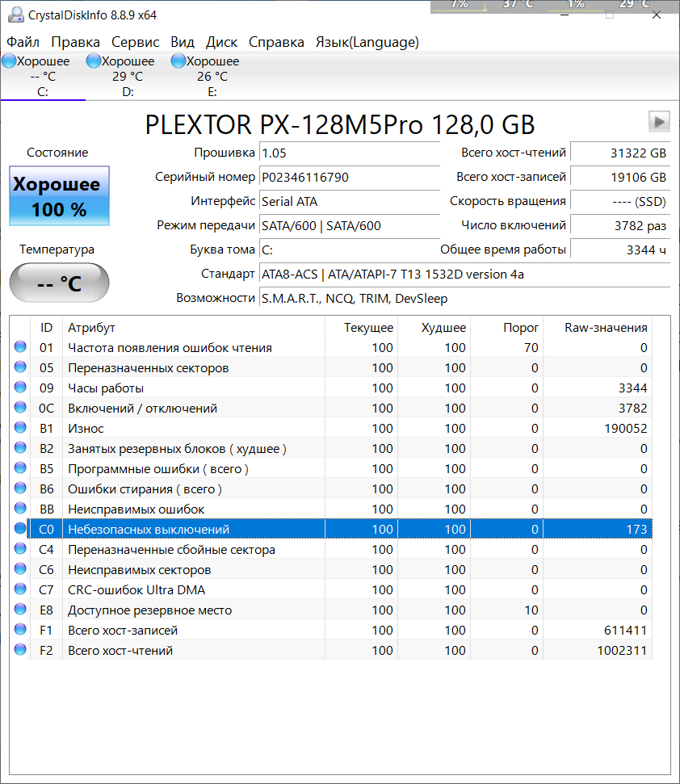Click the Худшее column header
680x784 pixels.
434,328
